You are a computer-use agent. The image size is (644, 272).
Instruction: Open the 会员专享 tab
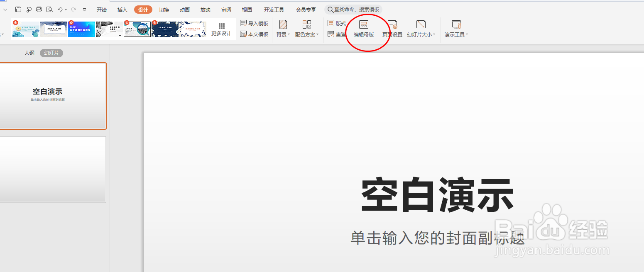306,10
